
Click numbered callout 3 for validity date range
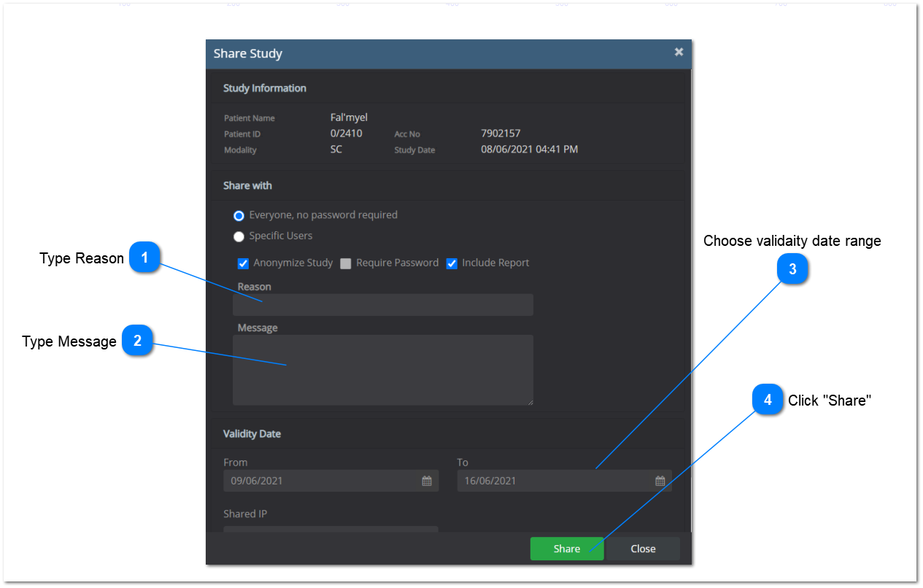point(793,268)
